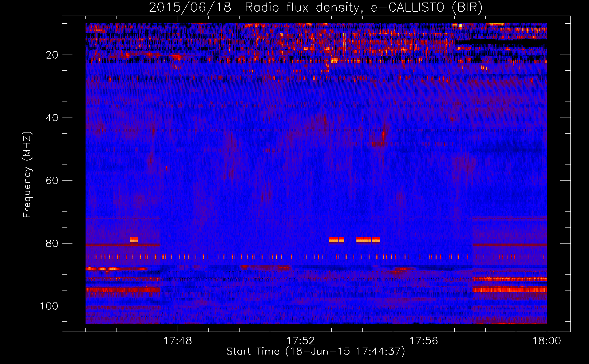Click the 18:00 time tick label
Viewport: 589px width, 364px height.
click(547, 341)
